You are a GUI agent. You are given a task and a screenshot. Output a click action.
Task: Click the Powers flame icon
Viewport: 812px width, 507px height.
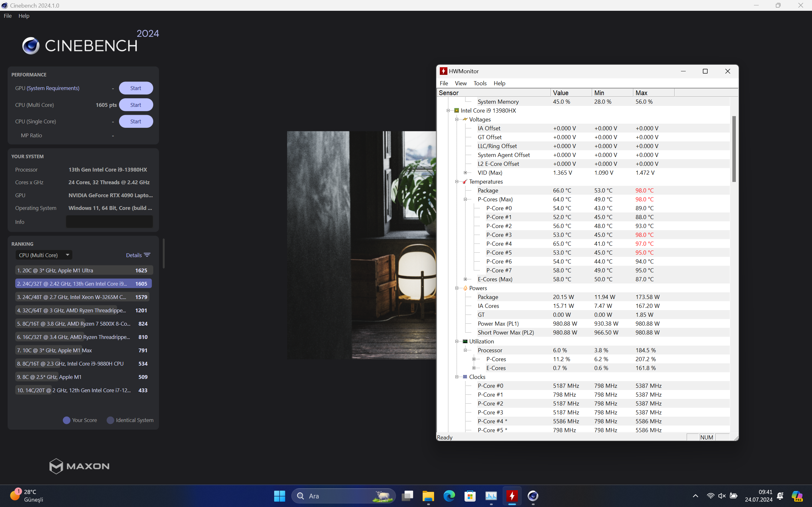pyautogui.click(x=465, y=288)
